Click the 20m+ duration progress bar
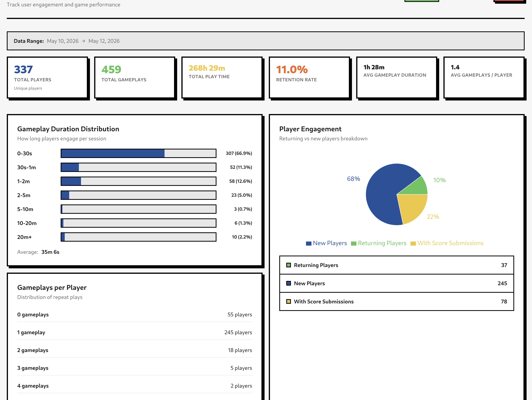 138,237
